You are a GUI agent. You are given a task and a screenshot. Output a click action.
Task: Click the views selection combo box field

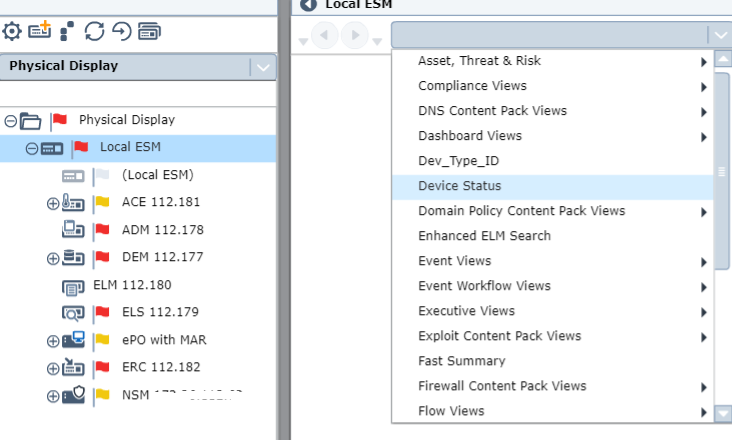coord(549,35)
